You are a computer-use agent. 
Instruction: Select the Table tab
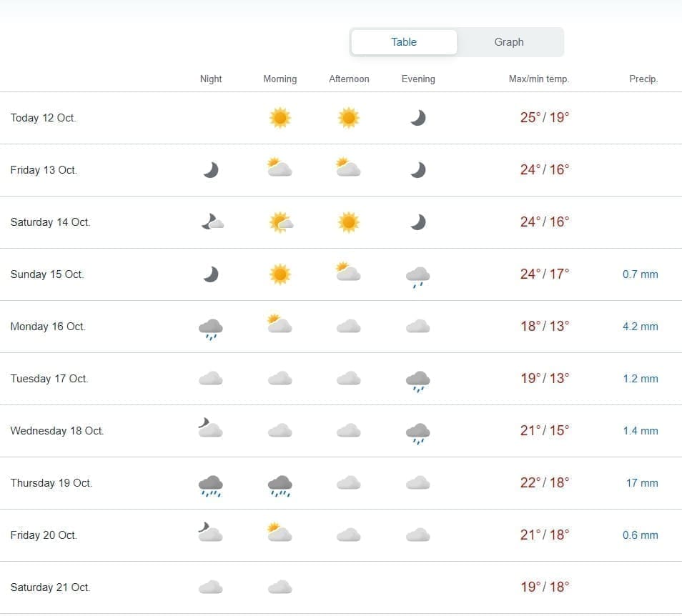(x=404, y=42)
